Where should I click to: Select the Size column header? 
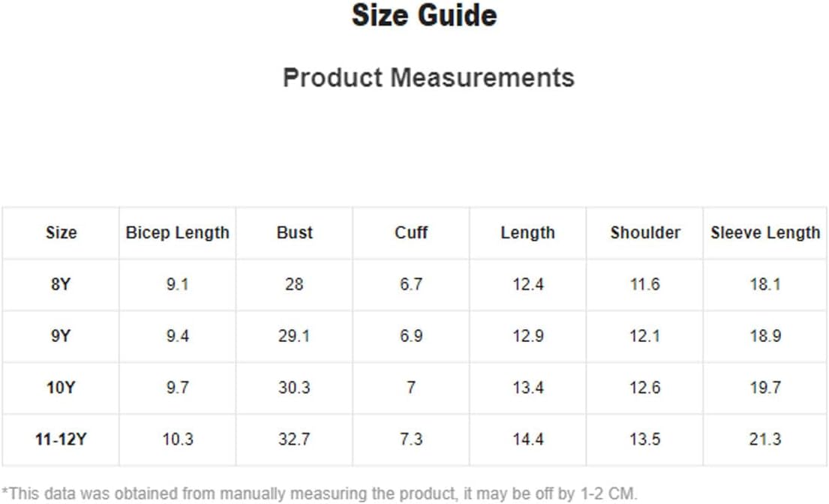61,232
